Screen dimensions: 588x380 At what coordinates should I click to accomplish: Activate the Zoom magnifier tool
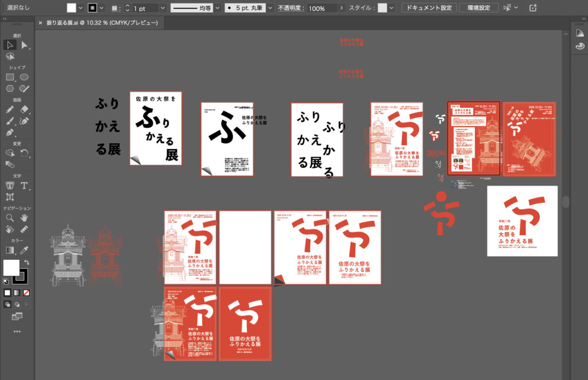(x=10, y=218)
